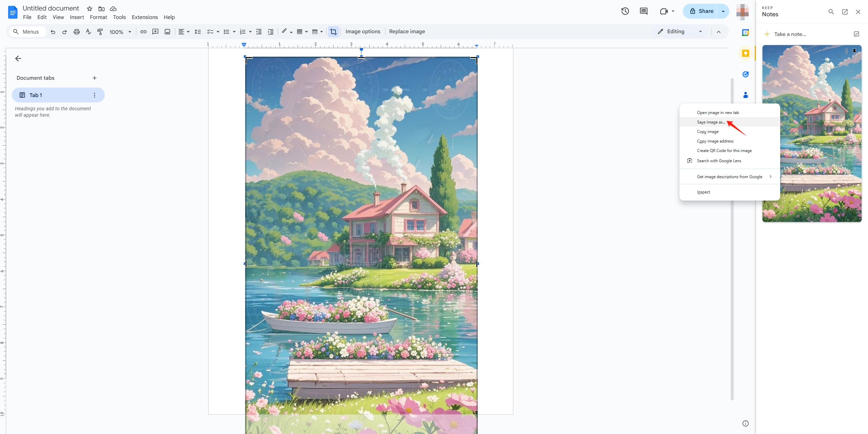Click the numbered list icon in toolbar
Screen dimensions: 868x434
pyautogui.click(x=242, y=32)
